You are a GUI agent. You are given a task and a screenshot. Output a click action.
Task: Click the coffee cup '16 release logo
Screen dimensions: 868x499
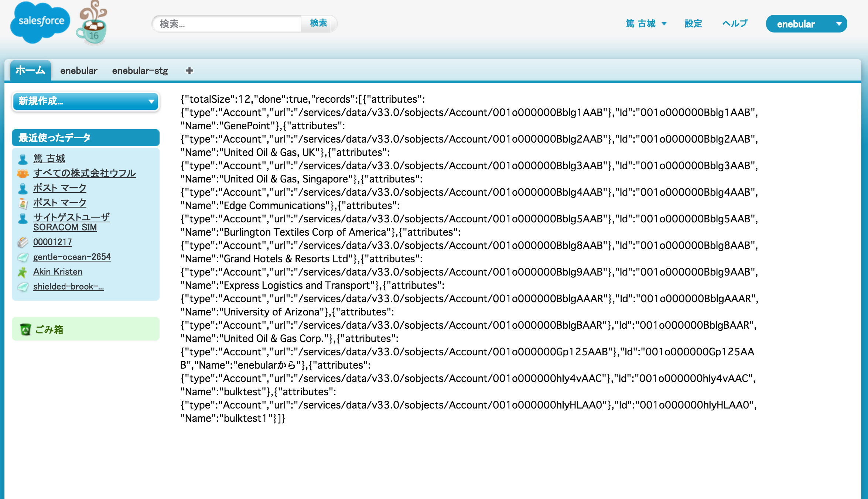92,23
